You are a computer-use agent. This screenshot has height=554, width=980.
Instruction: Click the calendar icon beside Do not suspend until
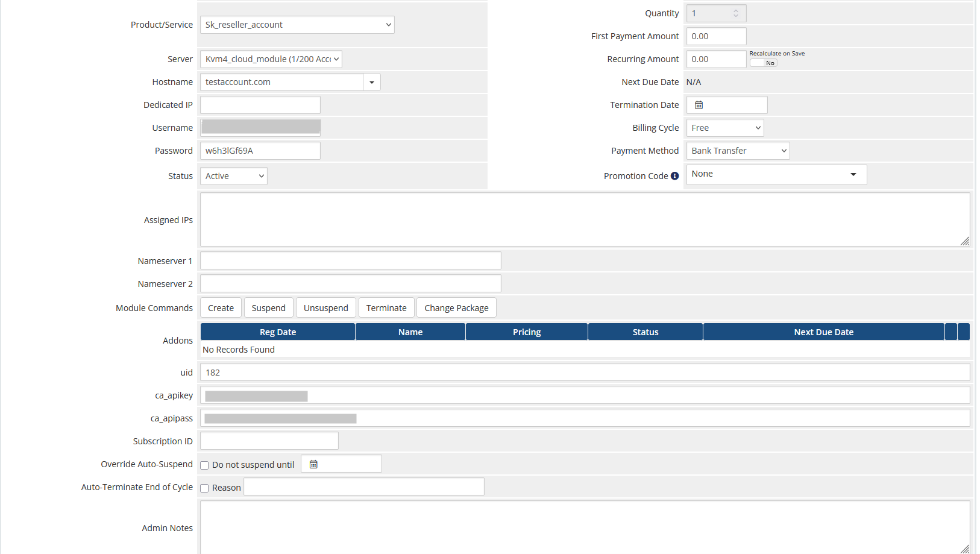[x=313, y=464]
